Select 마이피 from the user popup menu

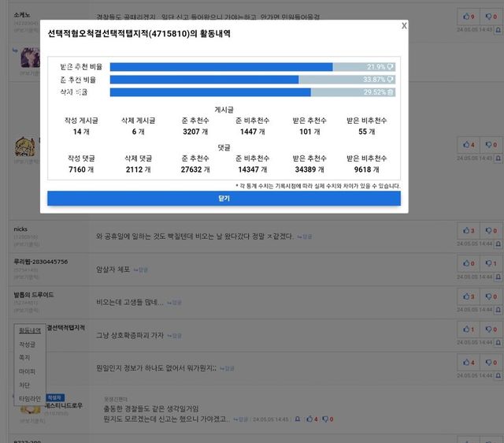point(27,371)
